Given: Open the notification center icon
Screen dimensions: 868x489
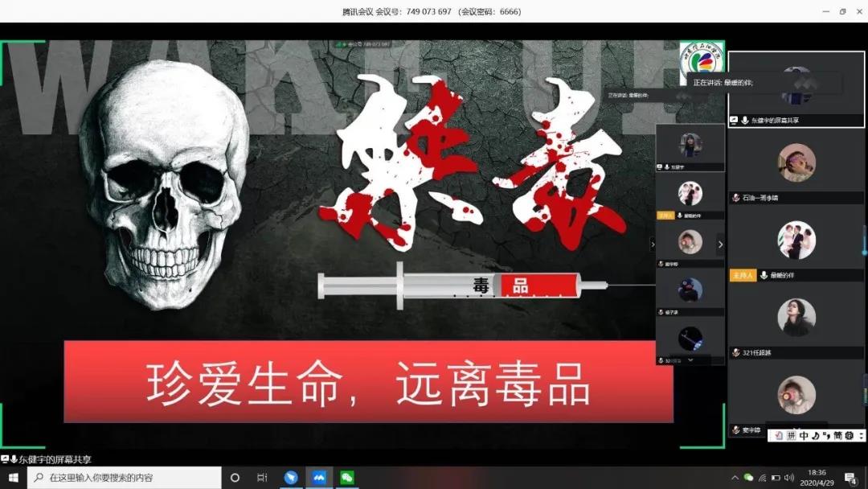Looking at the screenshot, I should [850, 478].
